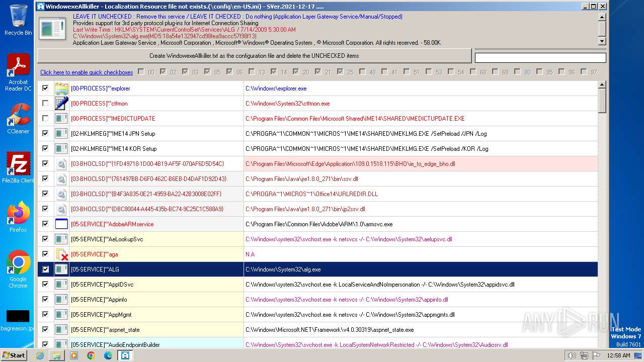Image resolution: width=644 pixels, height=362 pixels.
Task: Click the AeLookupSvc service icon
Action: pos(61,239)
